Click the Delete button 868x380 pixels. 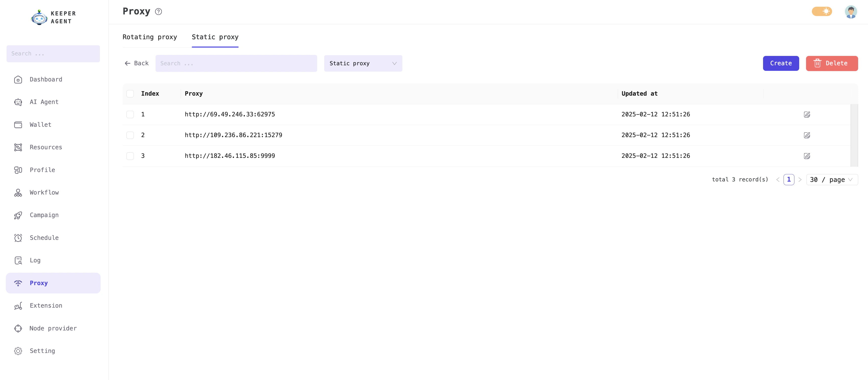(x=832, y=63)
